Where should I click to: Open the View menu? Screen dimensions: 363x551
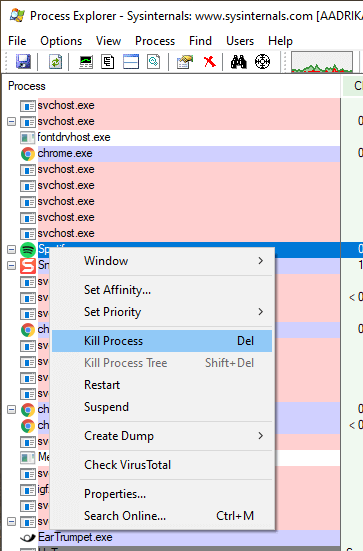pyautogui.click(x=109, y=41)
